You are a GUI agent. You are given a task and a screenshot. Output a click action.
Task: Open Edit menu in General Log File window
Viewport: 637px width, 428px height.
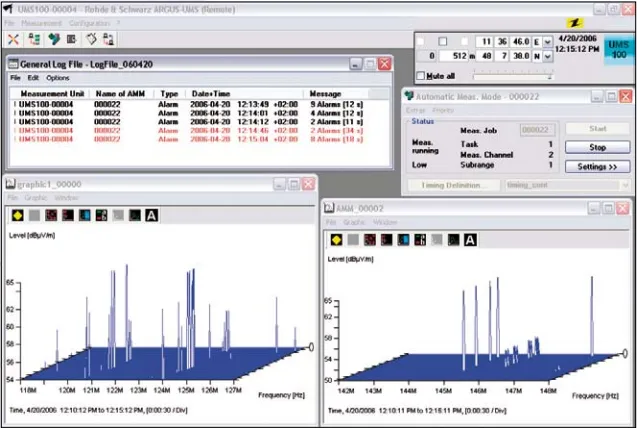(x=33, y=78)
